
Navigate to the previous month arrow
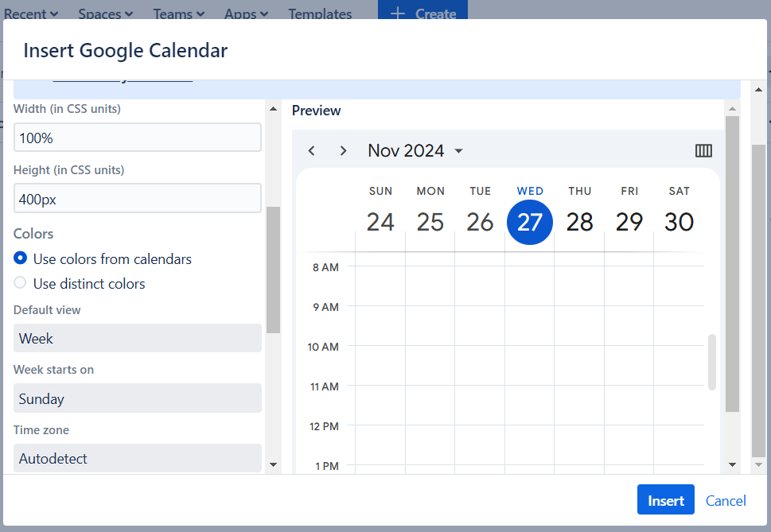pyautogui.click(x=311, y=150)
